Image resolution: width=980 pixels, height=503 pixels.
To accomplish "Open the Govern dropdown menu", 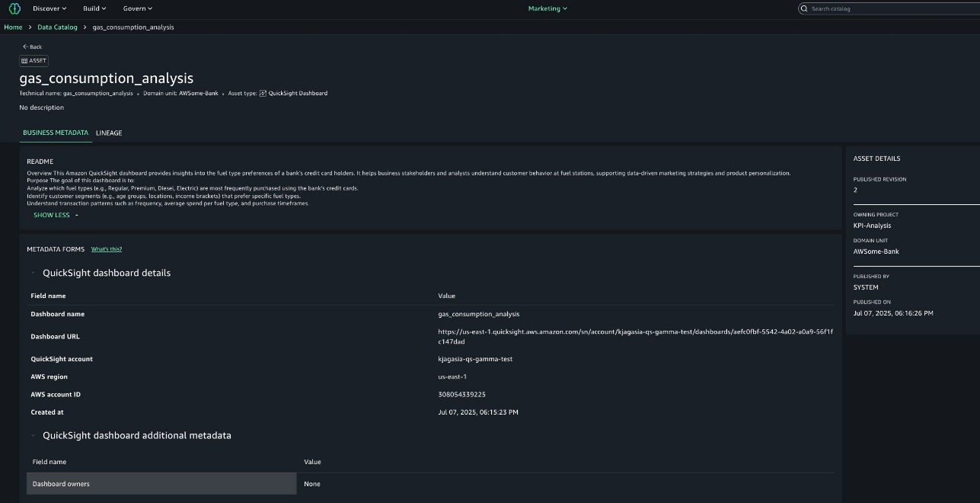I will [x=139, y=8].
